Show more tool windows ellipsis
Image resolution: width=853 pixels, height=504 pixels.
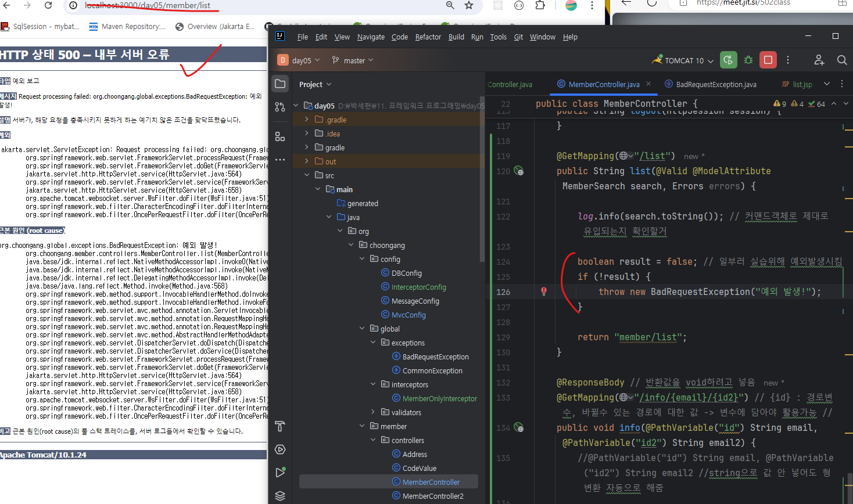280,160
